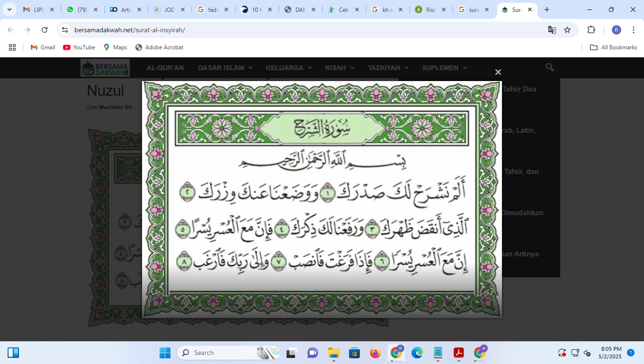Open the All Bookmarks folder

(x=613, y=47)
